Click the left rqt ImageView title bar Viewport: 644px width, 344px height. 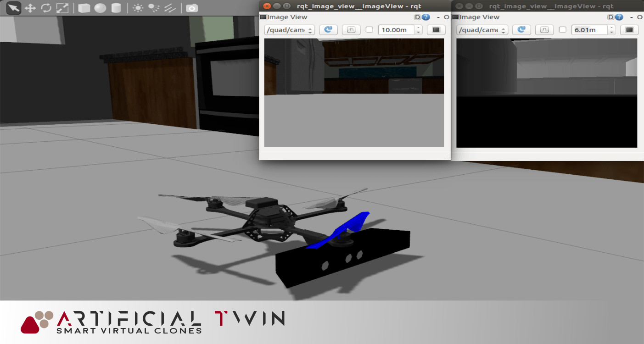point(355,6)
